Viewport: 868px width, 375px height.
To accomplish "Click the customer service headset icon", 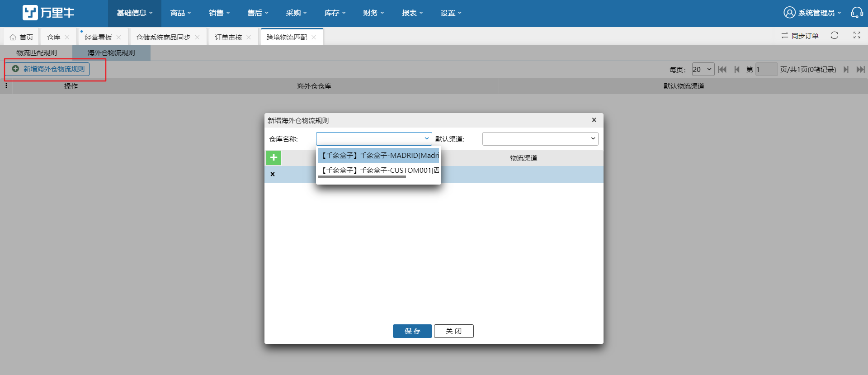I will click(x=857, y=13).
